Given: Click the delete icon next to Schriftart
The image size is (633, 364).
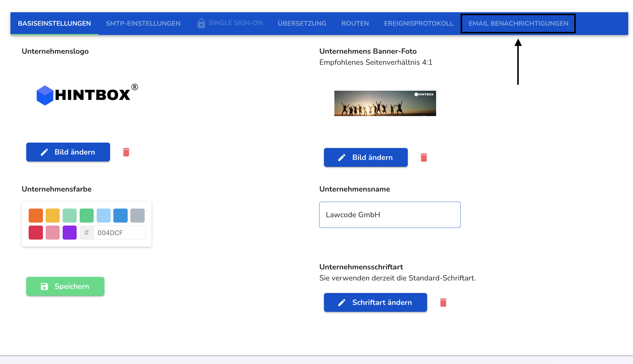Looking at the screenshot, I should point(443,302).
